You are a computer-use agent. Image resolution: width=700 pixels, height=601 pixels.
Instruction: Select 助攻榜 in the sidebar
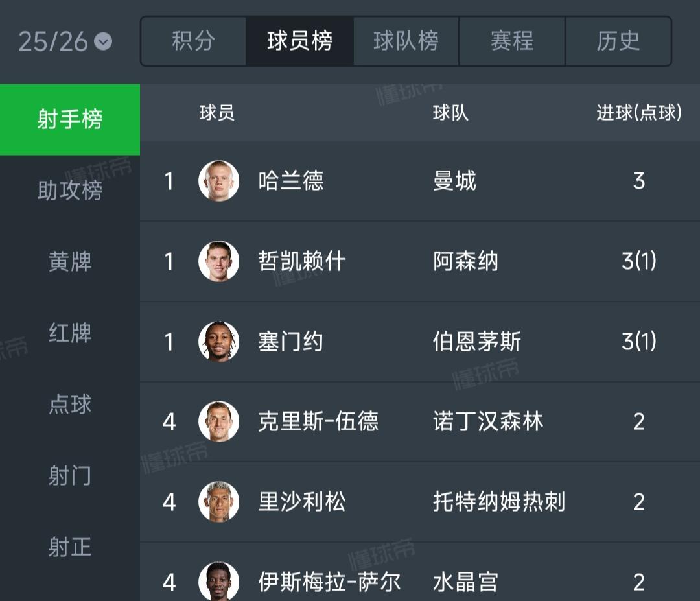click(69, 191)
